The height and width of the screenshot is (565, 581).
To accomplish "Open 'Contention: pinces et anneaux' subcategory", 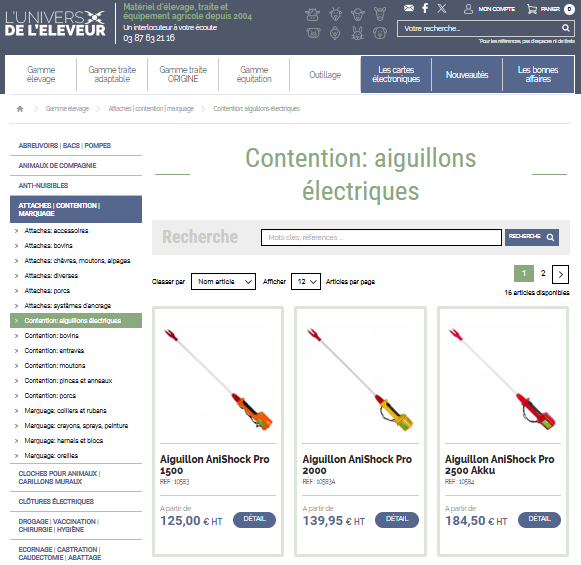I will click(68, 380).
